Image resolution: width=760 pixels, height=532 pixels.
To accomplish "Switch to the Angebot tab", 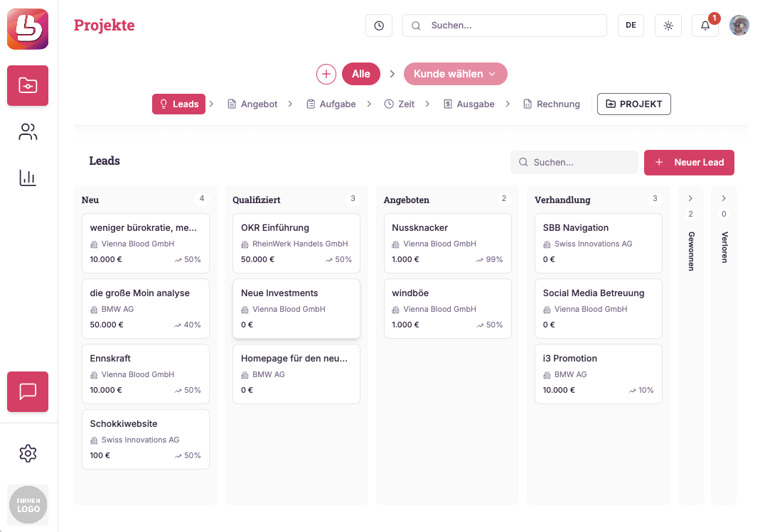I will coord(252,104).
